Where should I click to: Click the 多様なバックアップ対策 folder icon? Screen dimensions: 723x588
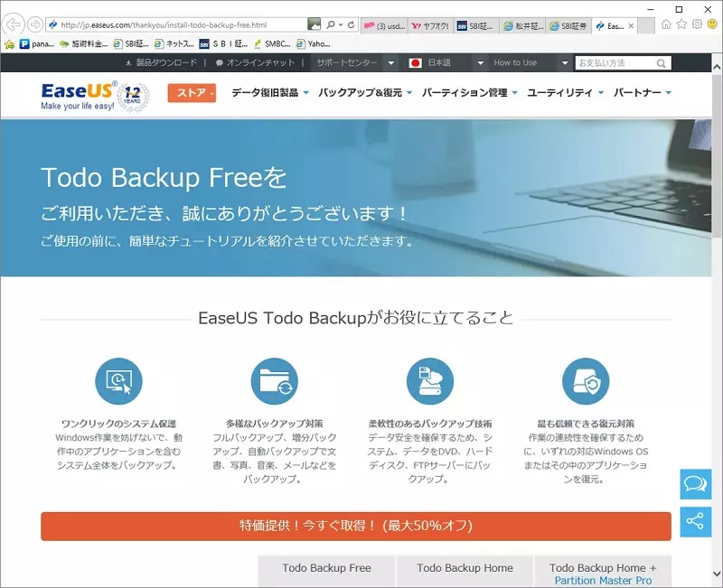click(x=275, y=381)
